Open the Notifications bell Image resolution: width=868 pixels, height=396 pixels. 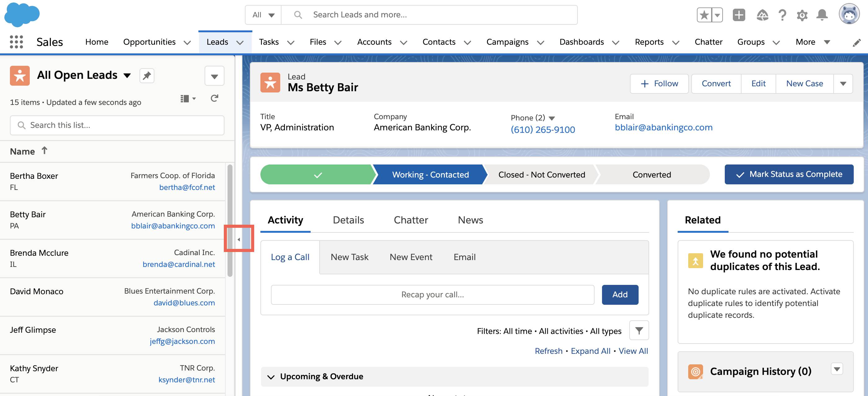(822, 15)
